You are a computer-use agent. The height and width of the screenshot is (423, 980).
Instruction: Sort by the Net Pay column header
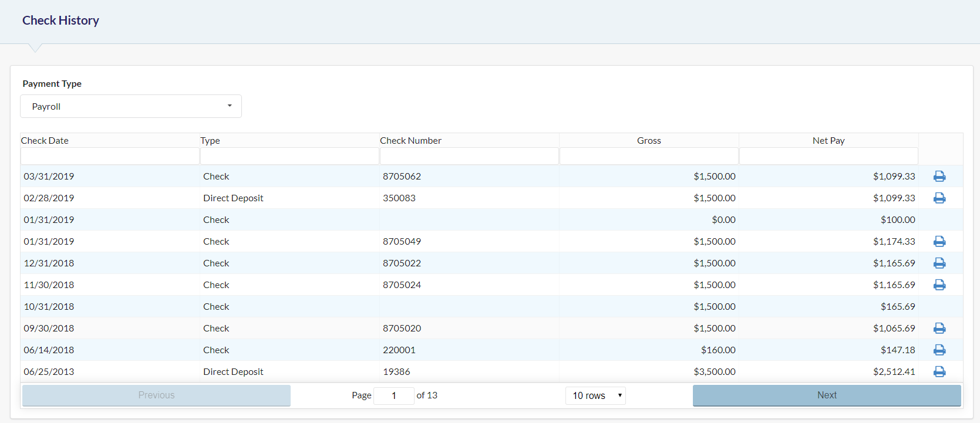coord(829,140)
